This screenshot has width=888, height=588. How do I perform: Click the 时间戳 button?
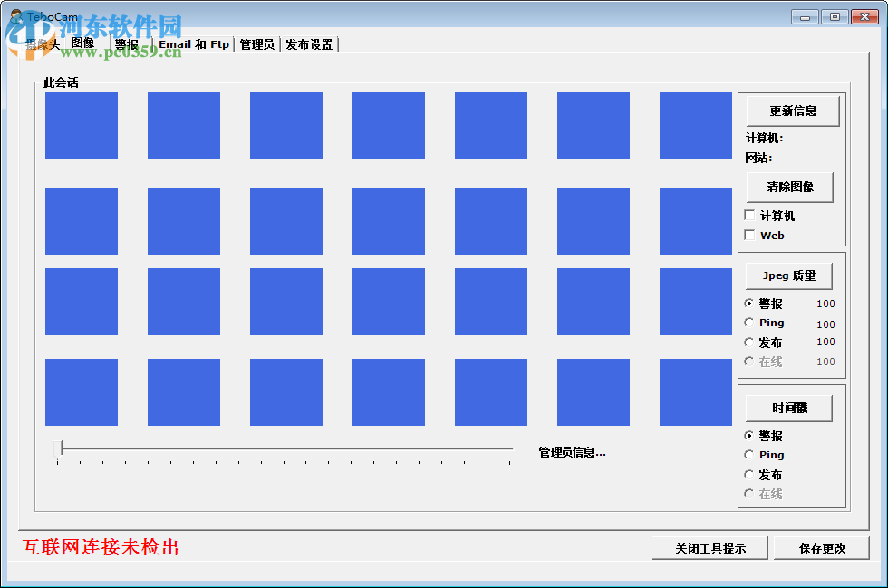coord(787,408)
